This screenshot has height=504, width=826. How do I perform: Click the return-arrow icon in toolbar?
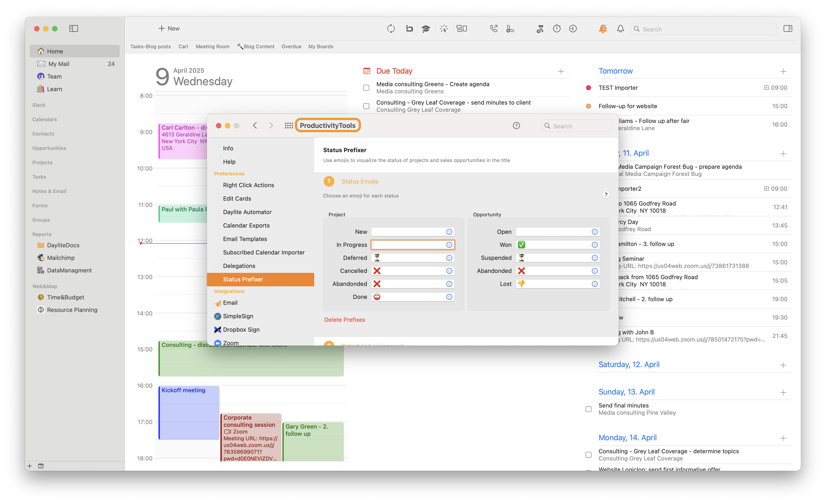click(x=409, y=29)
